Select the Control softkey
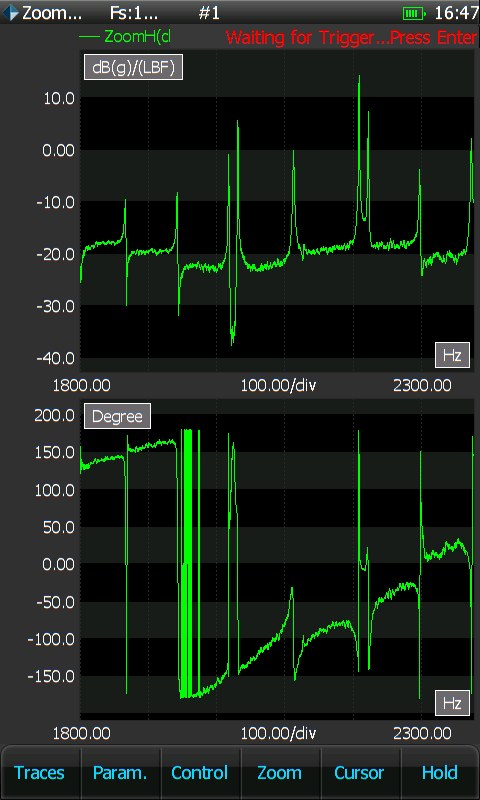The image size is (480, 800). click(199, 772)
